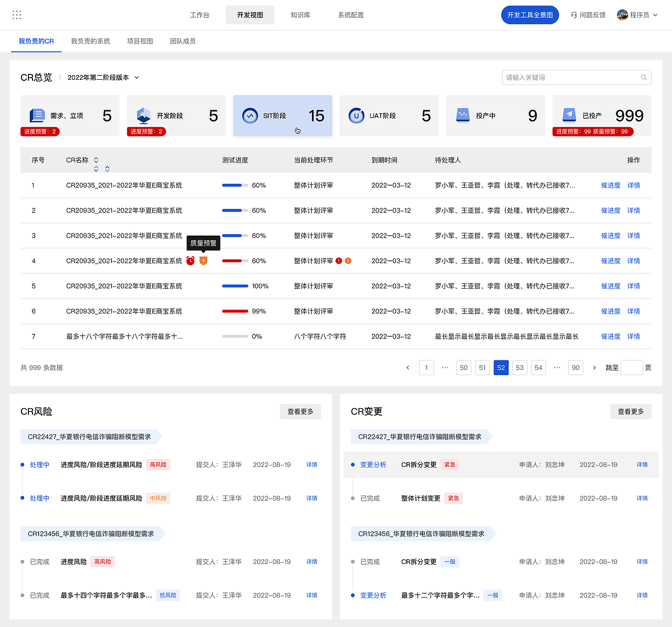Open 详情 for the 中风险 risk entry
Viewport: 672px width, 627px height.
[312, 498]
